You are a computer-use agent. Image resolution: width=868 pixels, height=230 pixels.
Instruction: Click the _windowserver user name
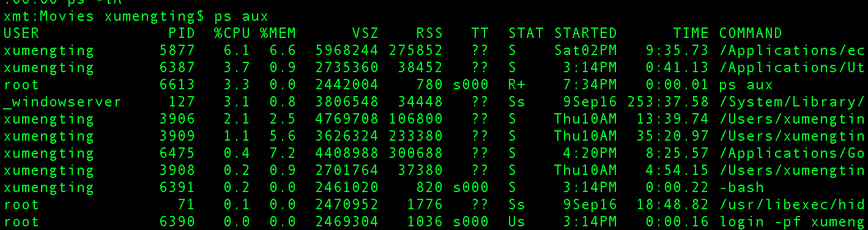point(62,102)
